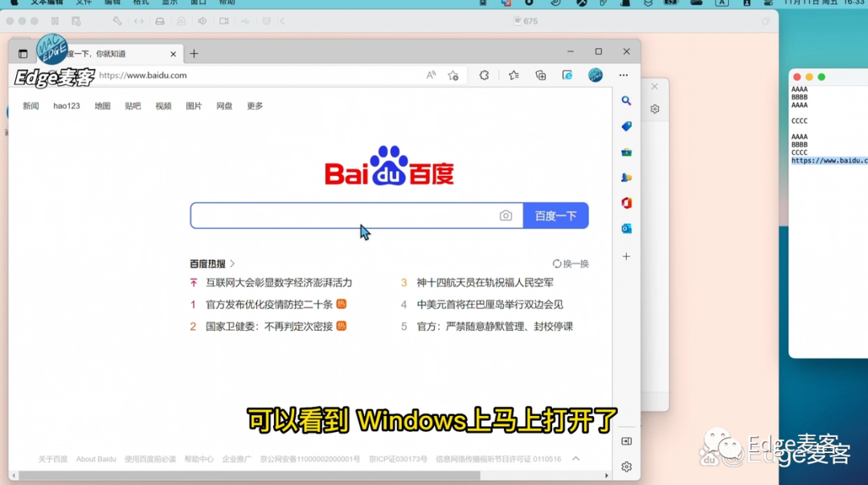Add this page to favorites star icon
The height and width of the screenshot is (485, 868).
pyautogui.click(x=453, y=75)
